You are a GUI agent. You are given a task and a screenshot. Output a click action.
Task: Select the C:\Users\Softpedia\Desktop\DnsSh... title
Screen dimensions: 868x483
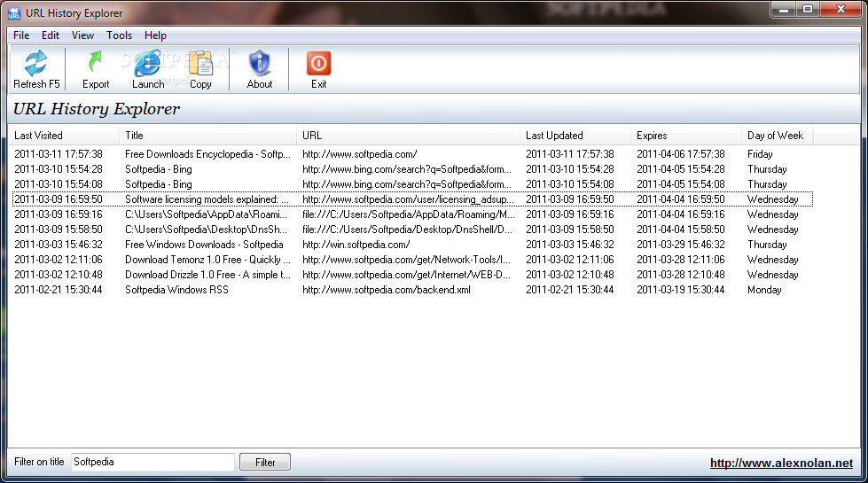coord(206,229)
